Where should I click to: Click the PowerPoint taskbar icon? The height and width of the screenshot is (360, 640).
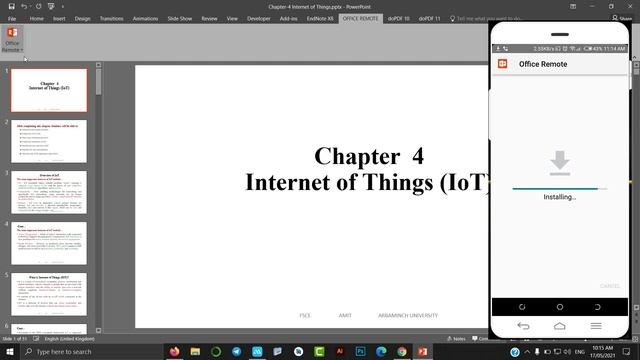(x=422, y=351)
